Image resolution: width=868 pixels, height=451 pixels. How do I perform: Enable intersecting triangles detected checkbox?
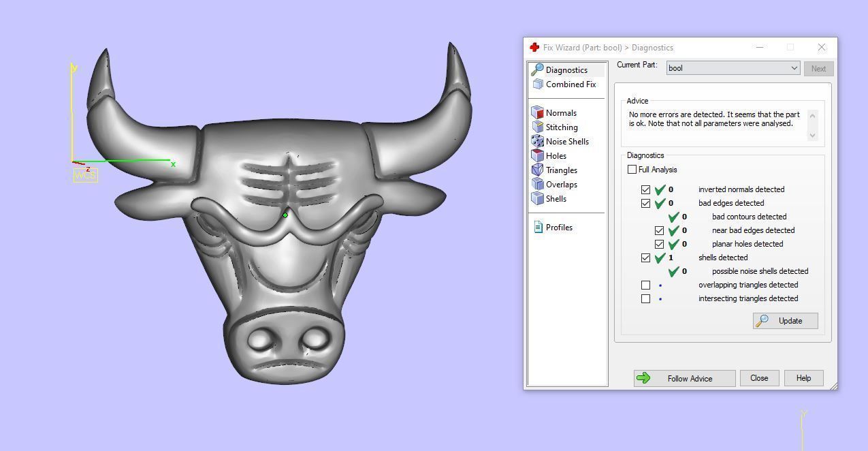click(645, 298)
